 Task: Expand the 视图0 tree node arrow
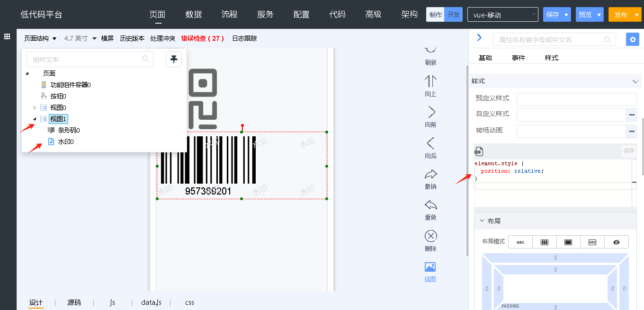coord(35,107)
